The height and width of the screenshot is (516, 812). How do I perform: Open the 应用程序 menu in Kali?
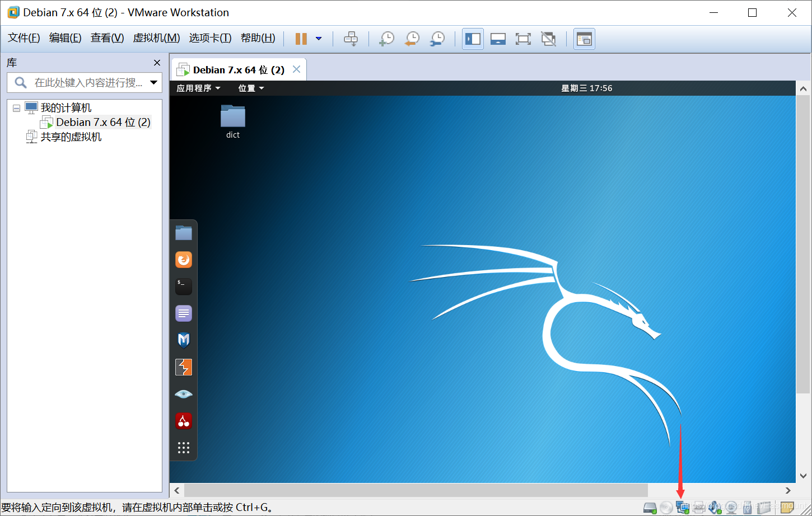click(198, 88)
